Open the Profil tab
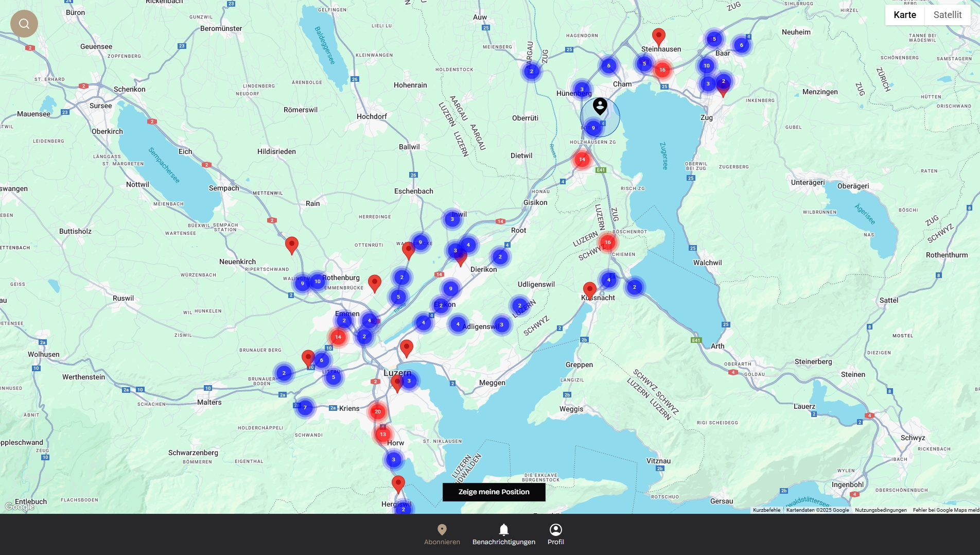 [x=556, y=534]
